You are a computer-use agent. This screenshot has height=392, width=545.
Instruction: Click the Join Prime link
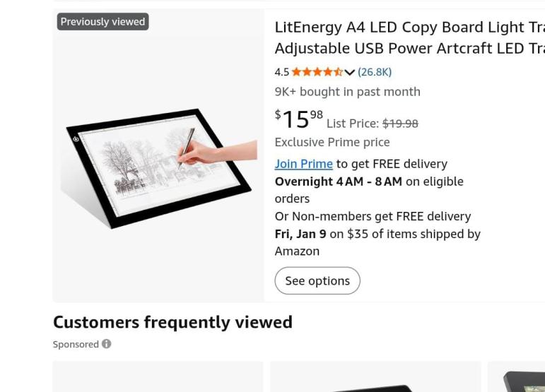tap(303, 164)
